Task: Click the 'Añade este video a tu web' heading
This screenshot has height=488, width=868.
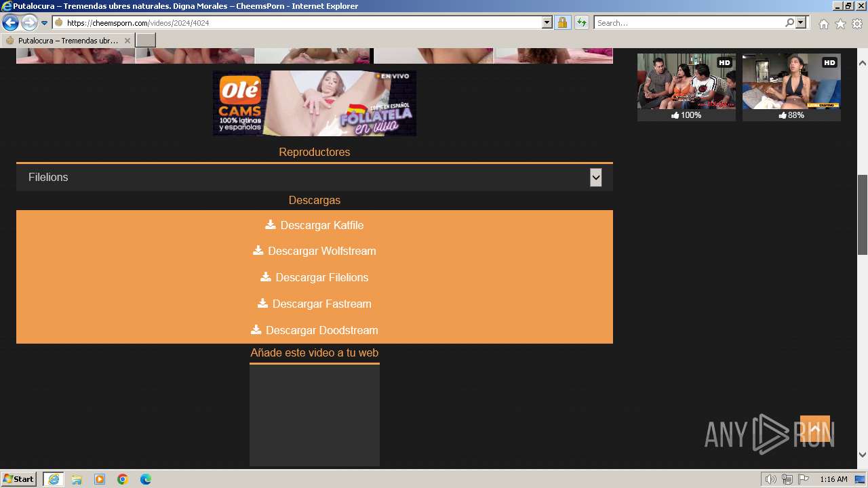Action: tap(315, 352)
